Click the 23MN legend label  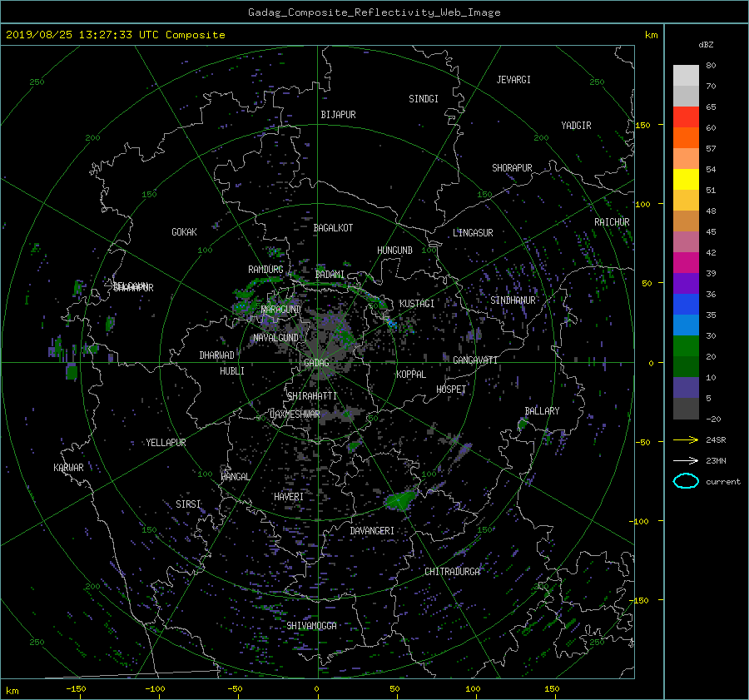click(716, 461)
